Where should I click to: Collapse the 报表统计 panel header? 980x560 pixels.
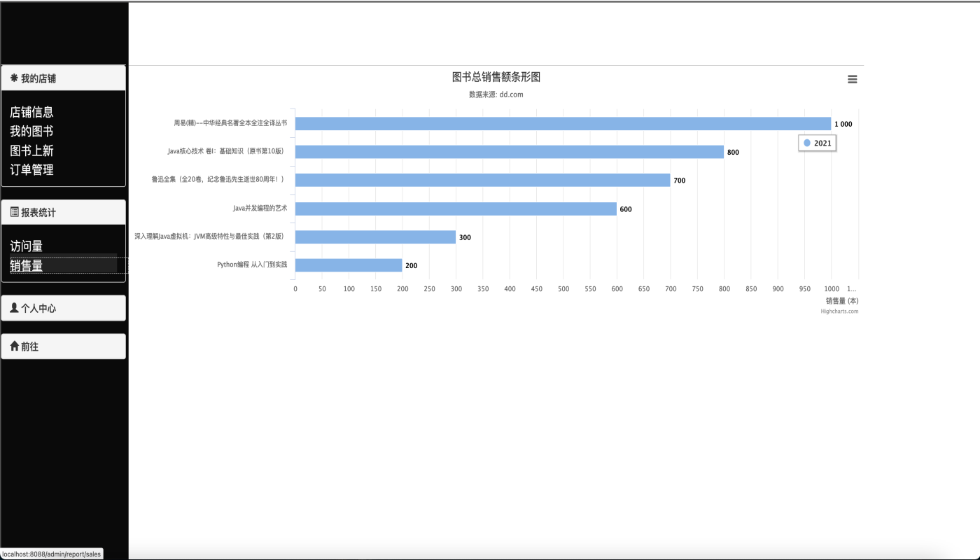point(64,212)
